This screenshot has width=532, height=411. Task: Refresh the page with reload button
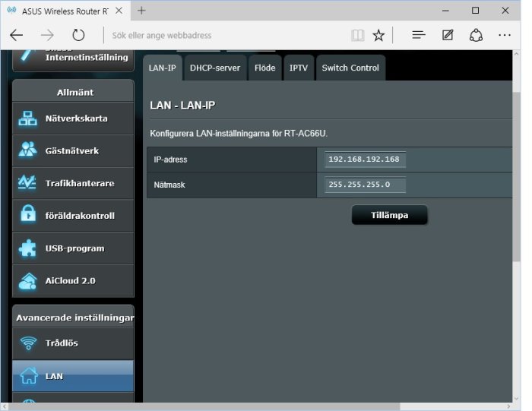(x=78, y=35)
